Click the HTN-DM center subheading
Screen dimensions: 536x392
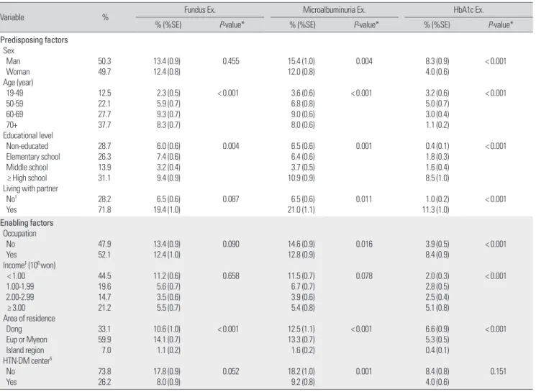[x=27, y=360]
